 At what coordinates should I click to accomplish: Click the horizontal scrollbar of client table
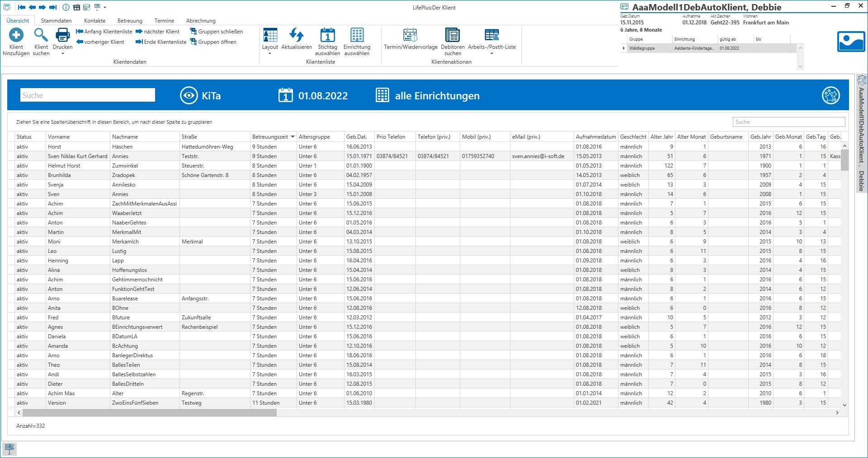pos(149,413)
